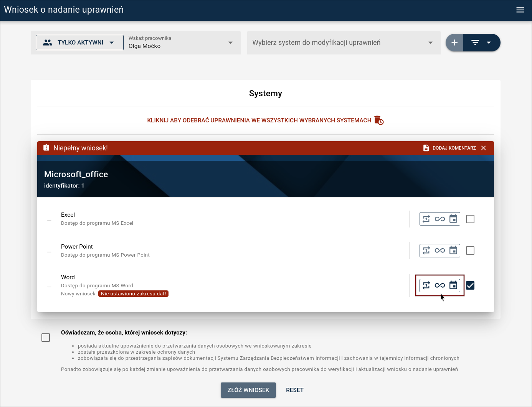Click the Reset button
The image size is (532, 407).
coord(294,390)
